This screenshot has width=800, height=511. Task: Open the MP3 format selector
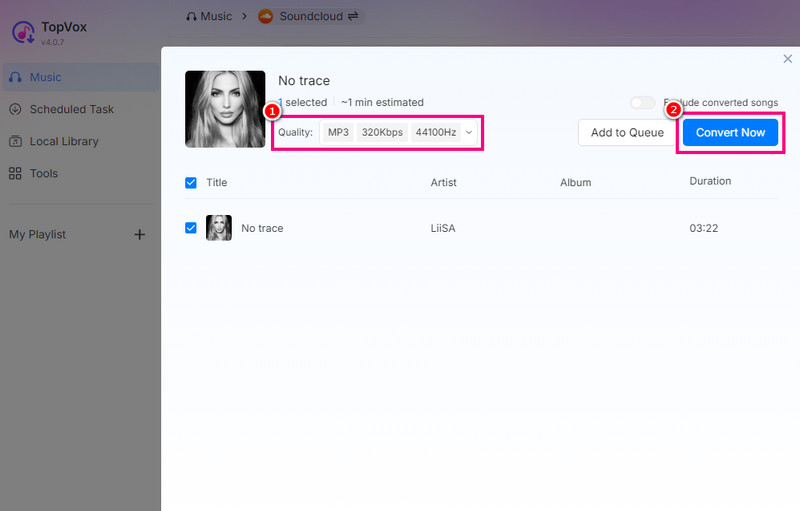click(x=338, y=133)
